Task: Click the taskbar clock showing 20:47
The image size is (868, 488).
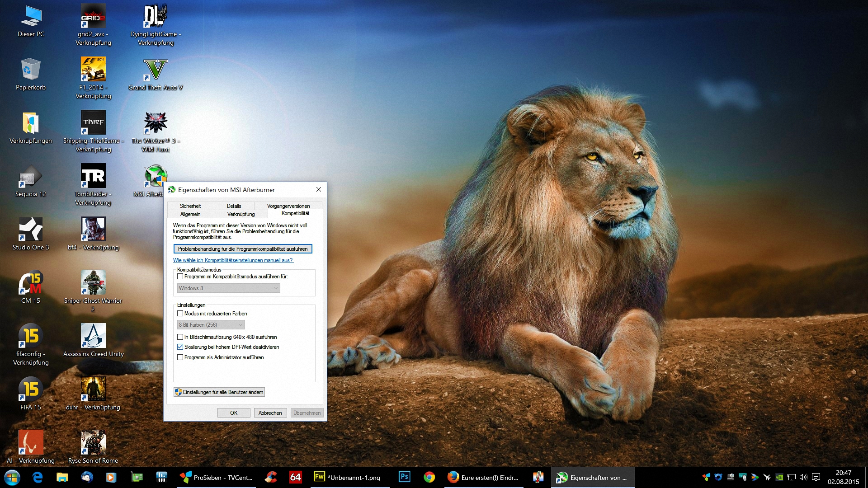Action: coord(843,477)
